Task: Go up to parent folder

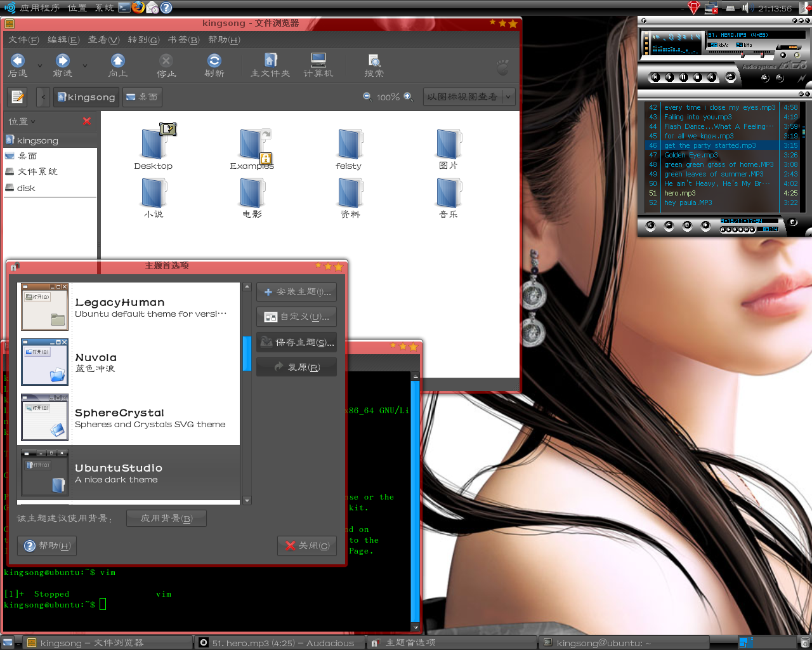Action: [118, 65]
